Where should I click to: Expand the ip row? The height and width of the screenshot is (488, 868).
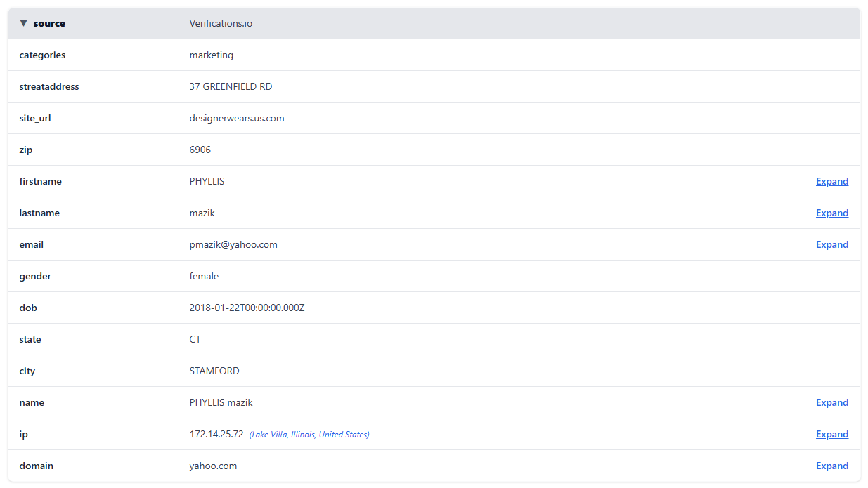tap(831, 434)
